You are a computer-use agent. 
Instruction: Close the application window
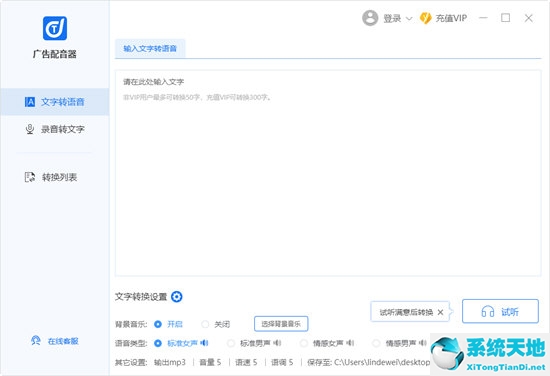[x=529, y=18]
